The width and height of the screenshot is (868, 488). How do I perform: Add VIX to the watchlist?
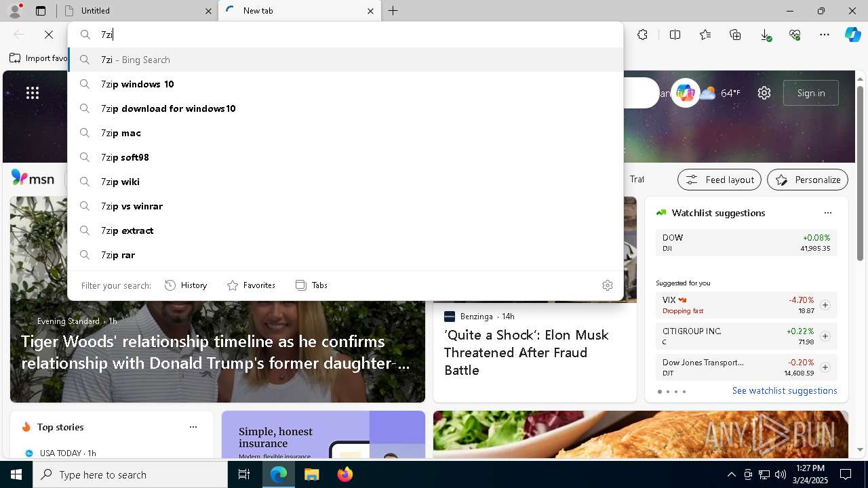825,305
